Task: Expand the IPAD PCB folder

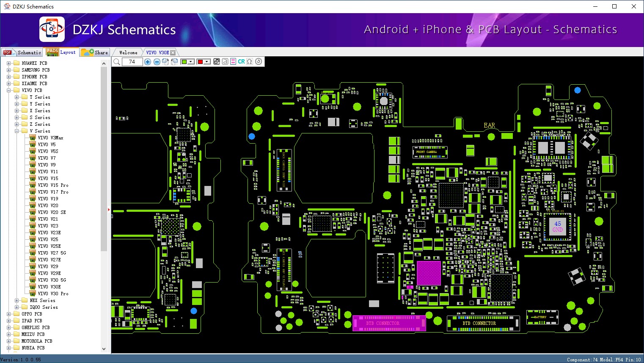Action: click(8, 321)
